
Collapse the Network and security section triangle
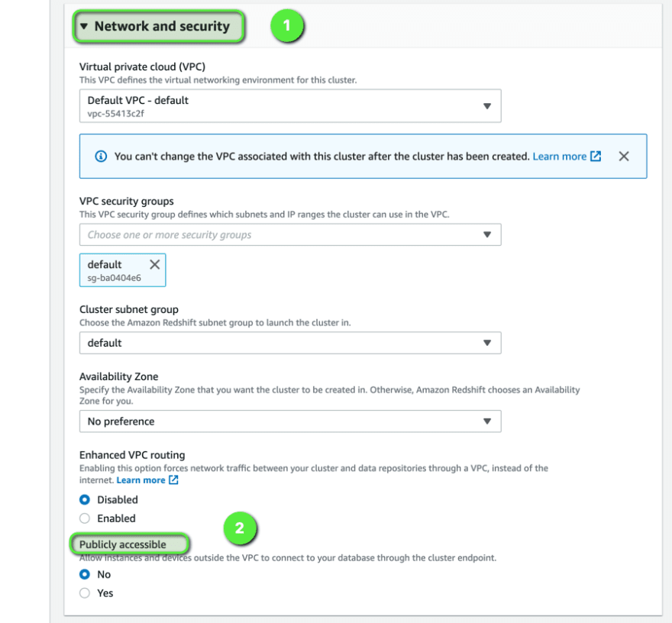(x=84, y=26)
